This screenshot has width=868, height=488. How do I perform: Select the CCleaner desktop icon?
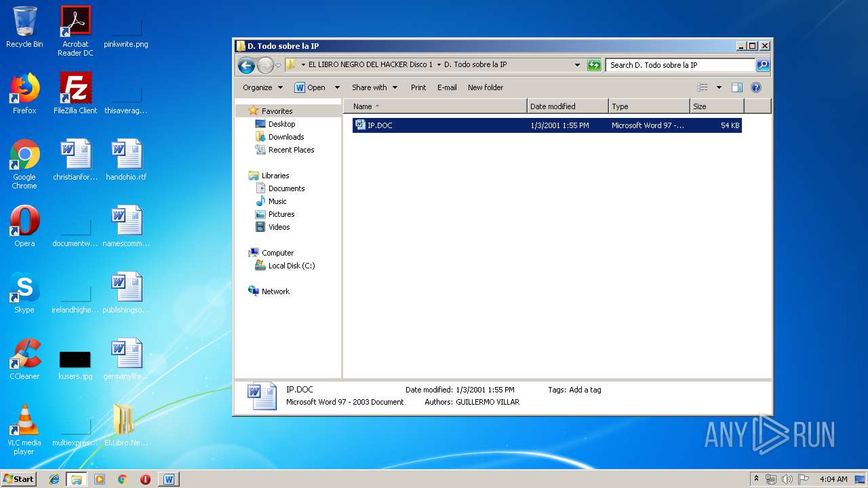pos(24,359)
